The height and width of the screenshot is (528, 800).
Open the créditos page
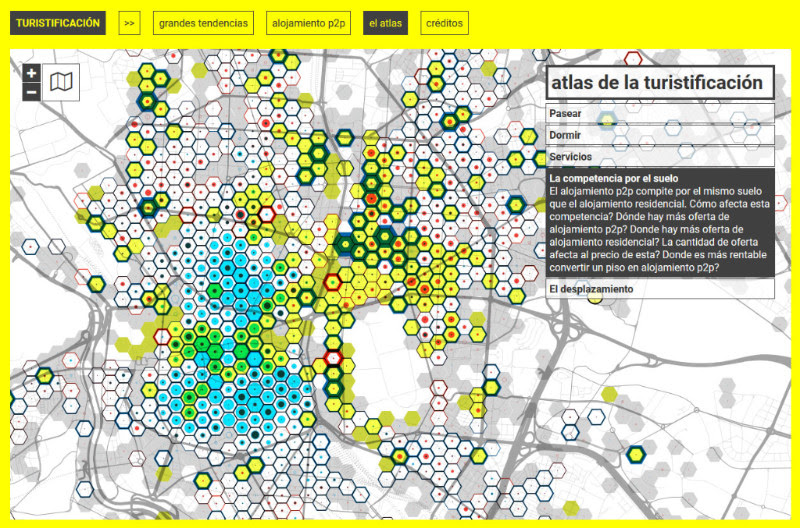(x=443, y=23)
